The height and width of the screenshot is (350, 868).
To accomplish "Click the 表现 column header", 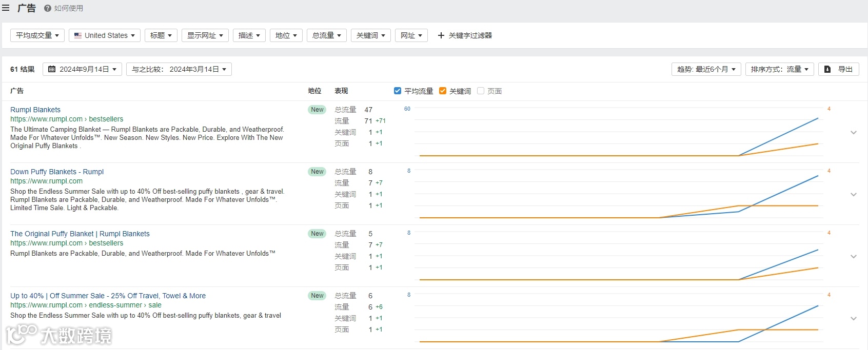I will (x=341, y=91).
